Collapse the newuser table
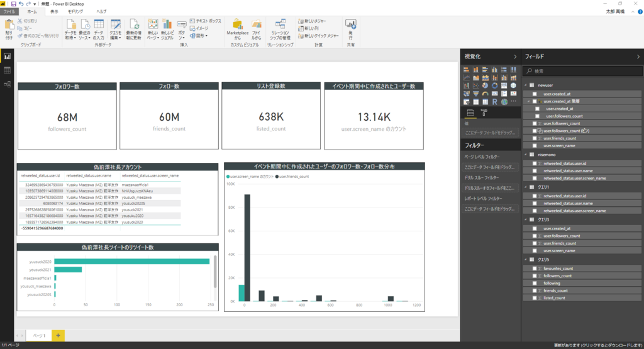This screenshot has width=644, height=349. tap(526, 86)
